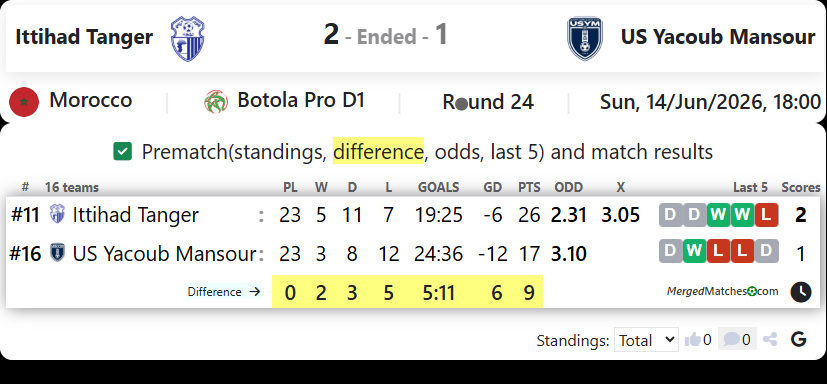
Task: Select the Round 24 label
Action: (488, 102)
